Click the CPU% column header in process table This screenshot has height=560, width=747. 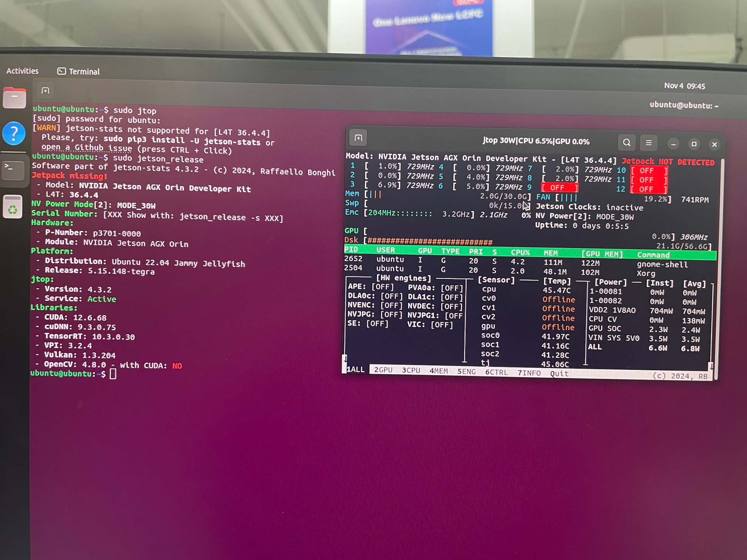click(x=520, y=252)
